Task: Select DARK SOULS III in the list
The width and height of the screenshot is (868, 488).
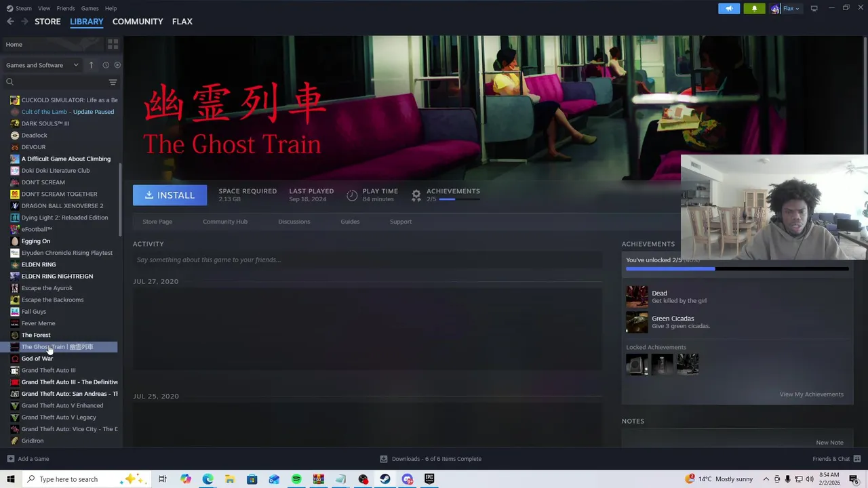Action: click(x=45, y=123)
